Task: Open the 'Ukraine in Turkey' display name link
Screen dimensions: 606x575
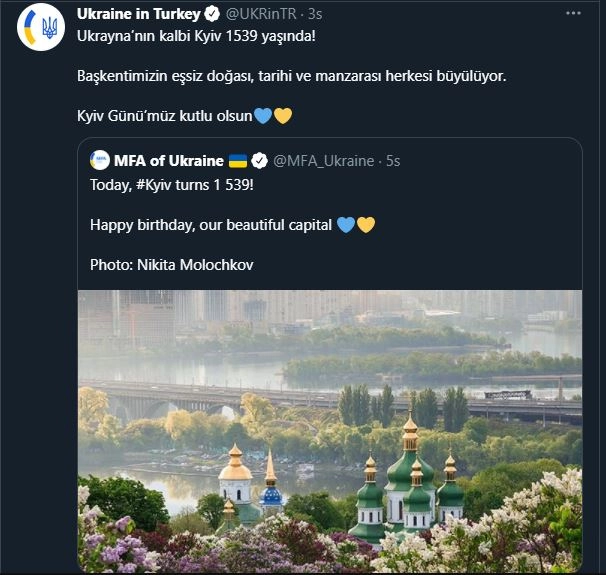Action: click(137, 15)
